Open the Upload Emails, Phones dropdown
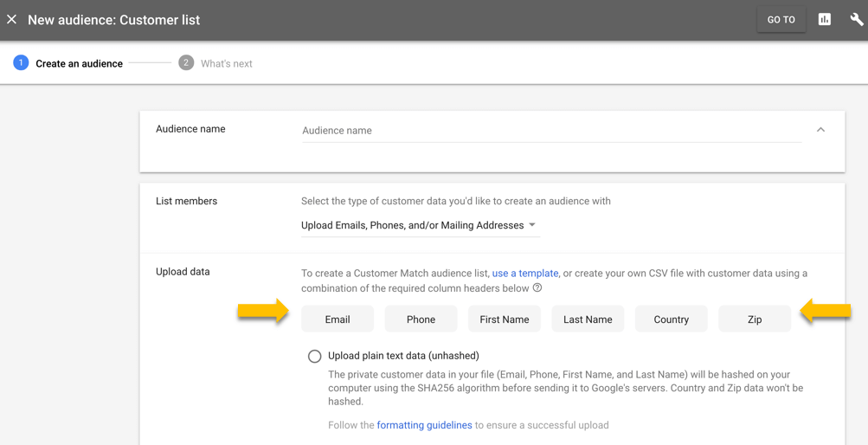The height and width of the screenshot is (445, 868). pyautogui.click(x=421, y=226)
